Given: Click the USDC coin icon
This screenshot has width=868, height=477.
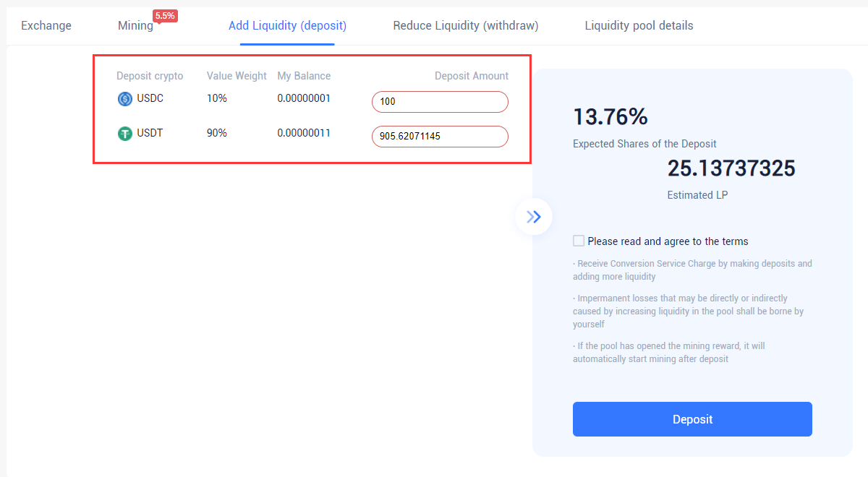Looking at the screenshot, I should point(125,99).
